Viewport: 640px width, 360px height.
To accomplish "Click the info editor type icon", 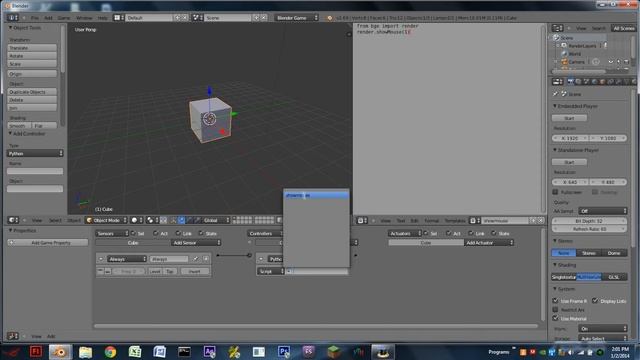I will pos(12,18).
